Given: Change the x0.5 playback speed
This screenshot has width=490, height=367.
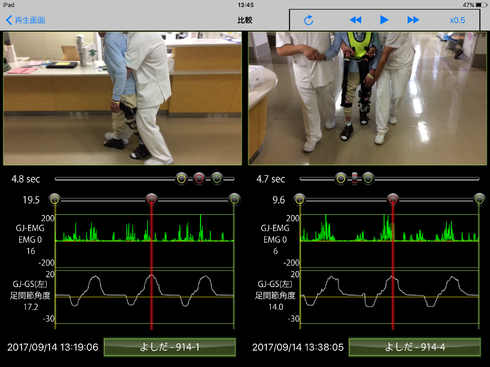Looking at the screenshot, I should tap(457, 20).
